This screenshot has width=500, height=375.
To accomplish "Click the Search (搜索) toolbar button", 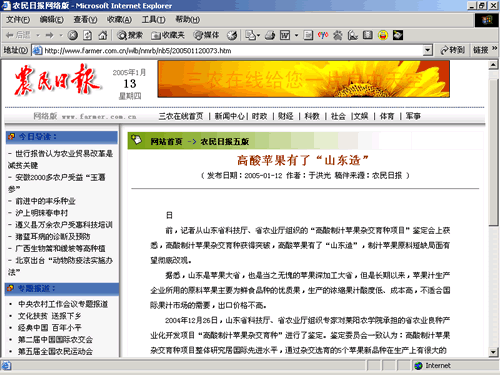I will click(x=130, y=35).
